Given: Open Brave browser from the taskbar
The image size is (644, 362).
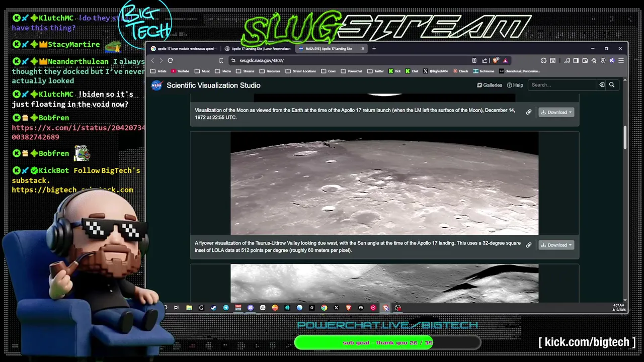Looking at the screenshot, I should tap(349, 308).
